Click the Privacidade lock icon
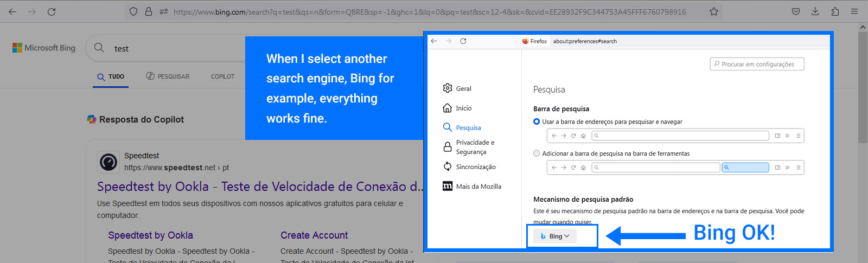This screenshot has height=263, width=868. pos(448,147)
